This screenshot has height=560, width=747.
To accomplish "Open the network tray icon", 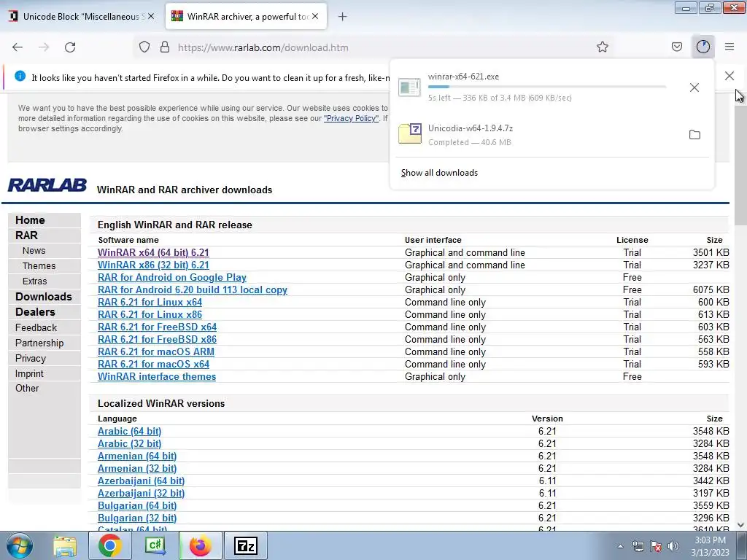I will click(x=638, y=547).
